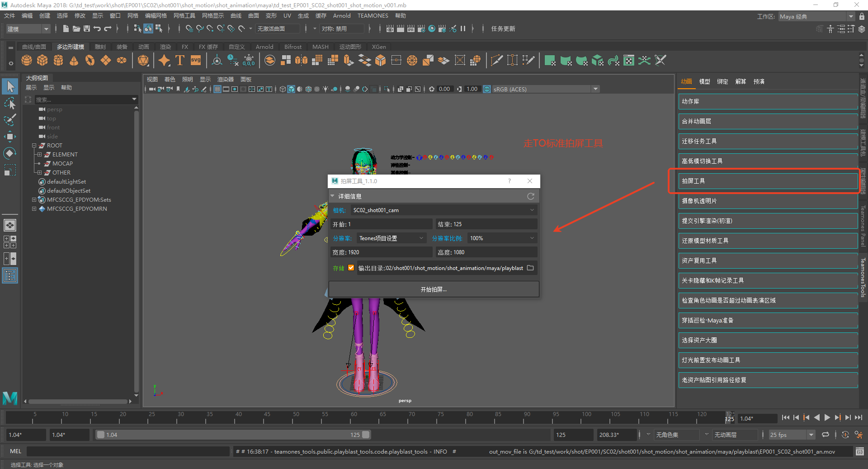
Task: Create a polygon cylinder from the shelf
Action: point(58,60)
